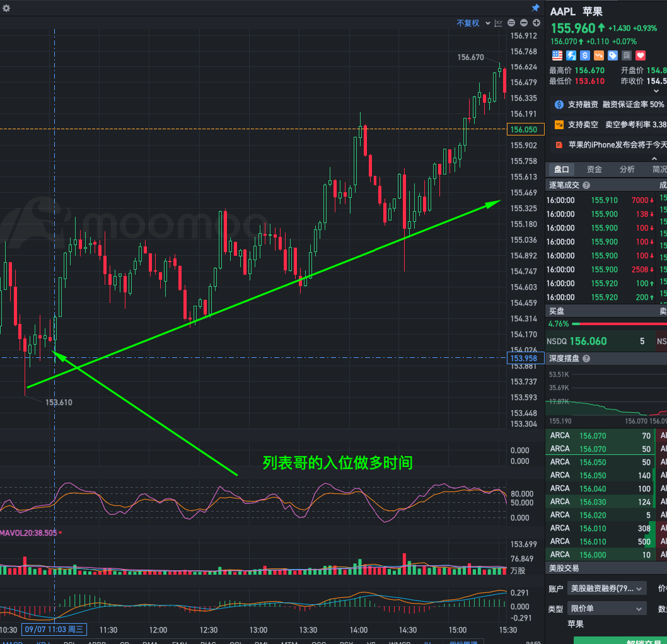Screen dimensions: 667x644
Task: Collapse info section with up chevron
Action: coord(654,158)
